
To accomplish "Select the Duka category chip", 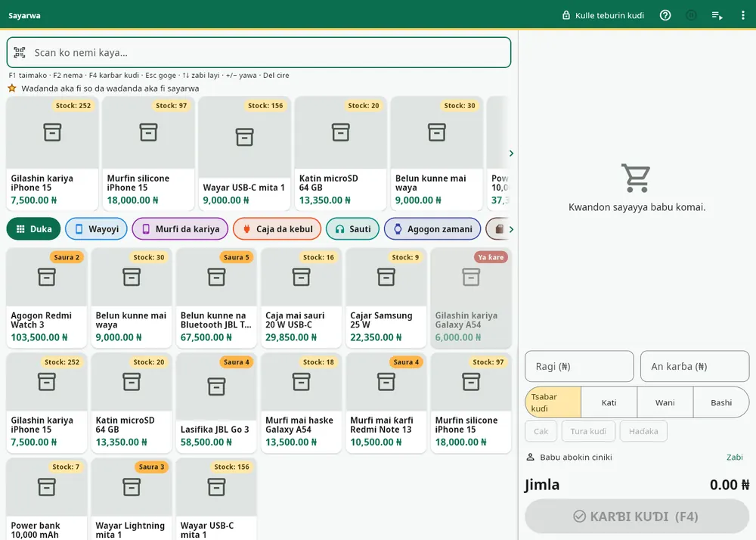I will (x=33, y=229).
